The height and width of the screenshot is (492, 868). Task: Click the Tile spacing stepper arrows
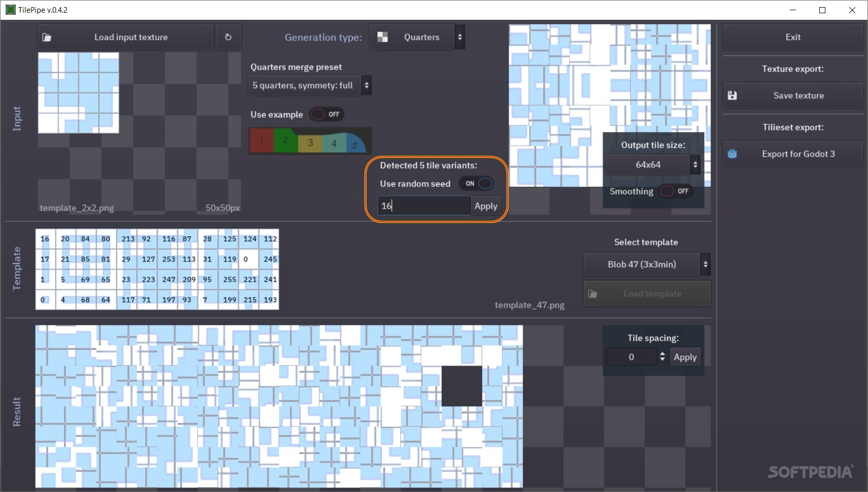pos(662,357)
